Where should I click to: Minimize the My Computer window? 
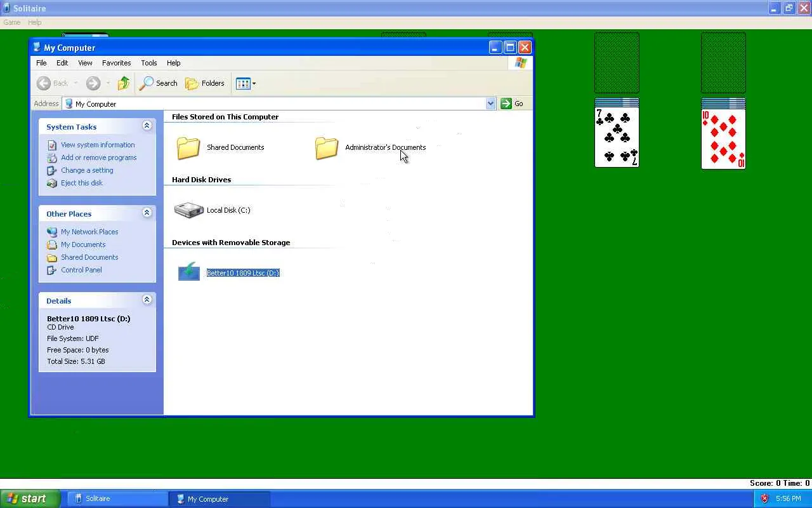[x=495, y=48]
